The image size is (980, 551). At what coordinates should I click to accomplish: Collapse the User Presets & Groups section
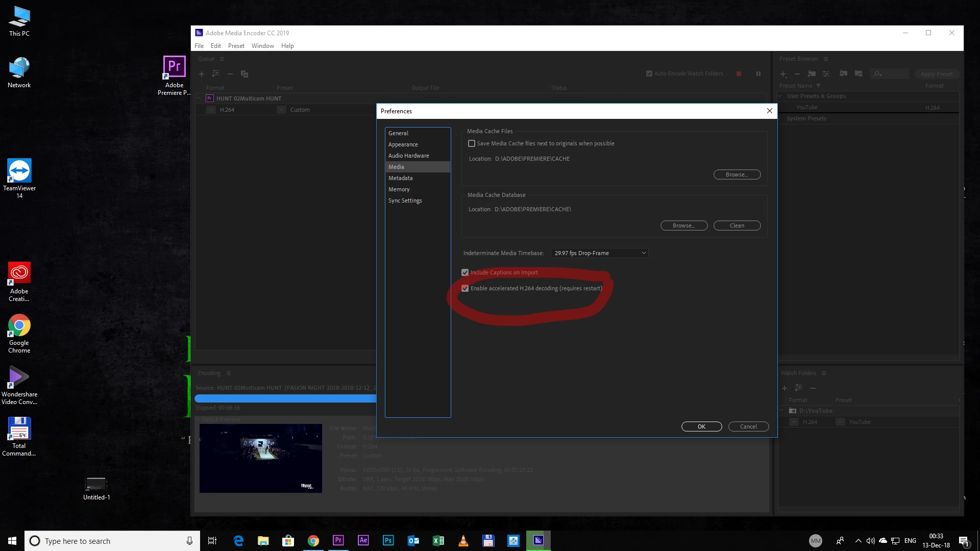(x=780, y=96)
